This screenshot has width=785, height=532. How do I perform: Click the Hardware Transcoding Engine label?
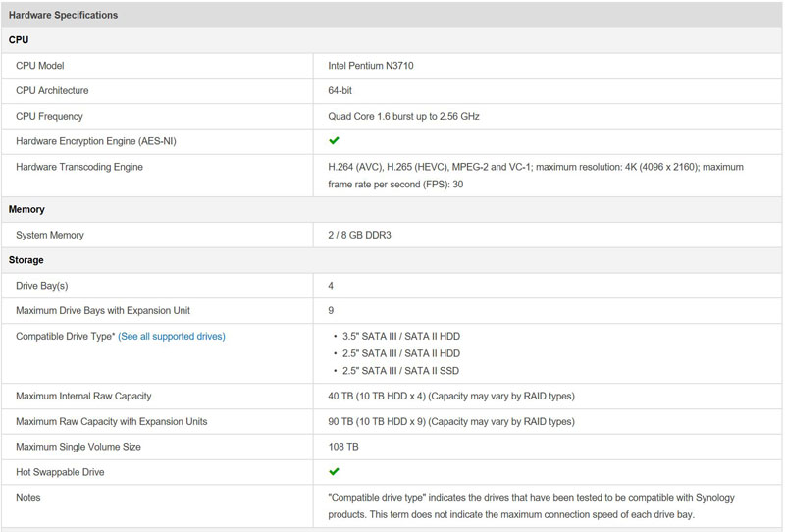[79, 167]
